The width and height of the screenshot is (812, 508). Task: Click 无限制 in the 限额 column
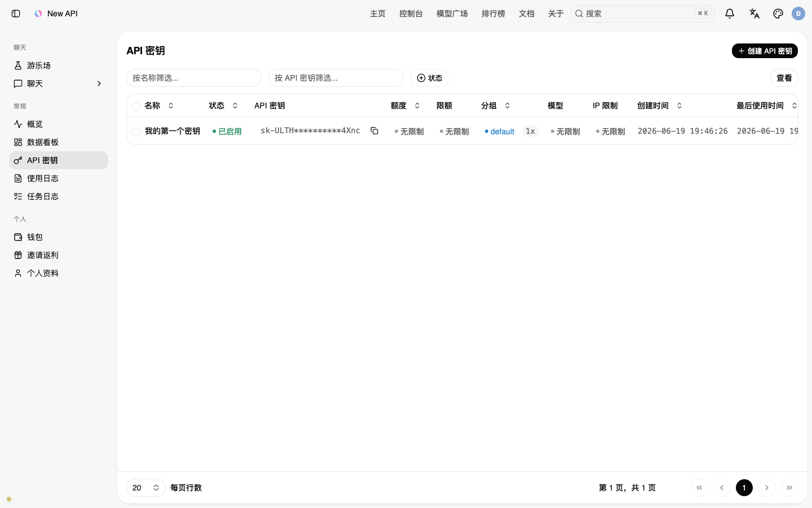pos(454,132)
